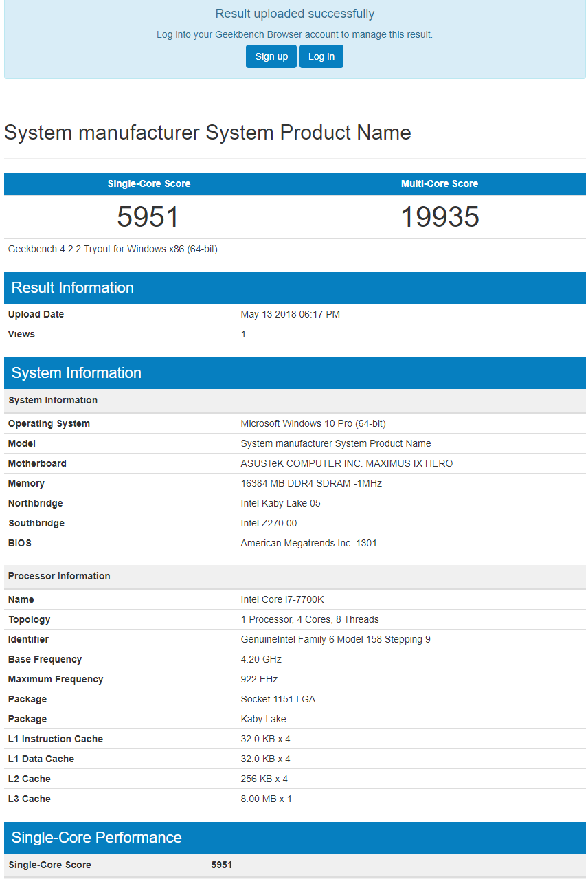
Task: Click the Views row label
Action: [x=21, y=334]
